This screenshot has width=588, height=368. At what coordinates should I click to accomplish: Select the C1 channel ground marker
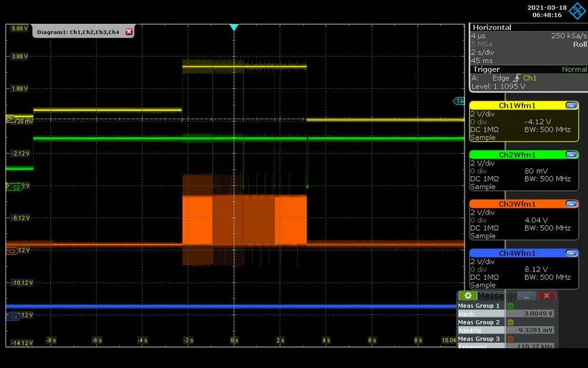point(11,119)
